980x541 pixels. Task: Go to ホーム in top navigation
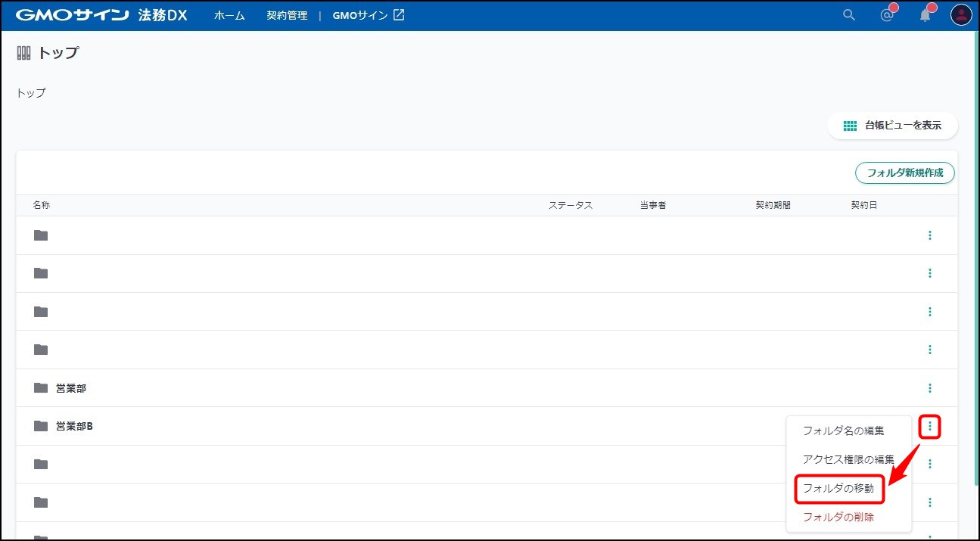tap(229, 15)
